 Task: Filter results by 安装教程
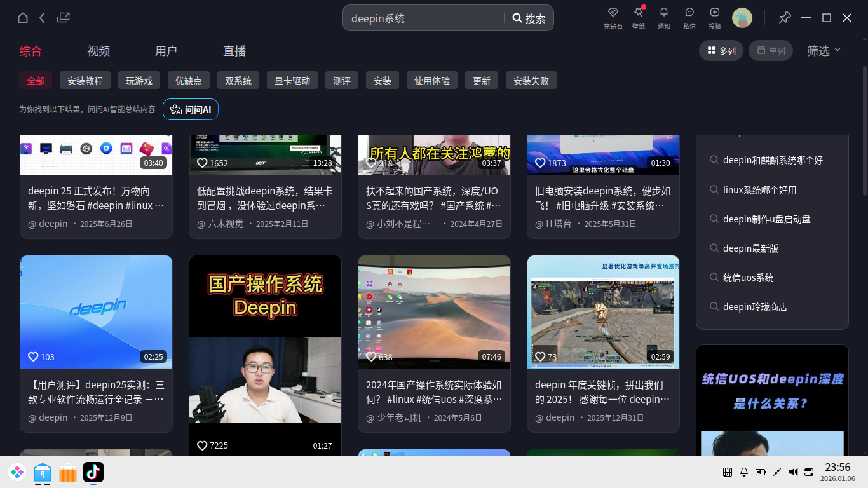pos(85,81)
